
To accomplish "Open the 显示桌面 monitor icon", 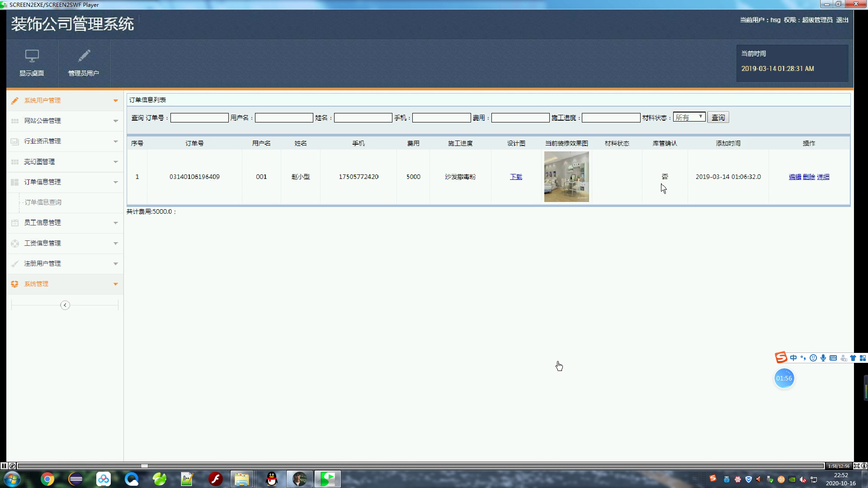I will (32, 56).
